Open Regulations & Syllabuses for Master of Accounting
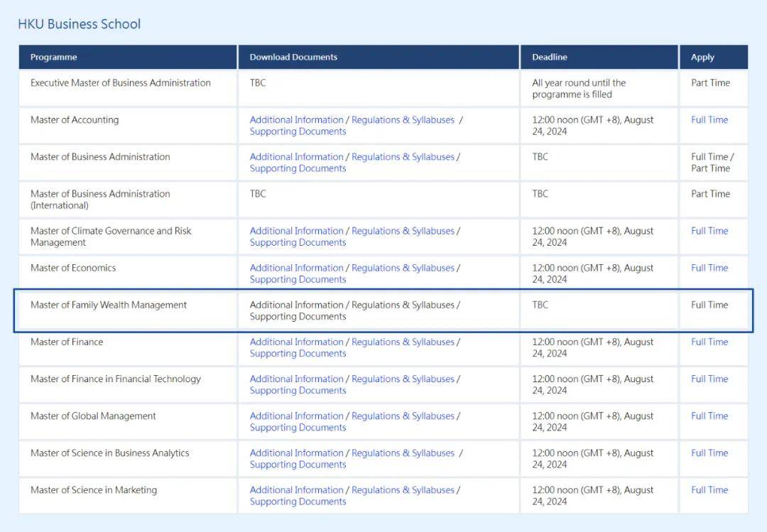 tap(403, 120)
